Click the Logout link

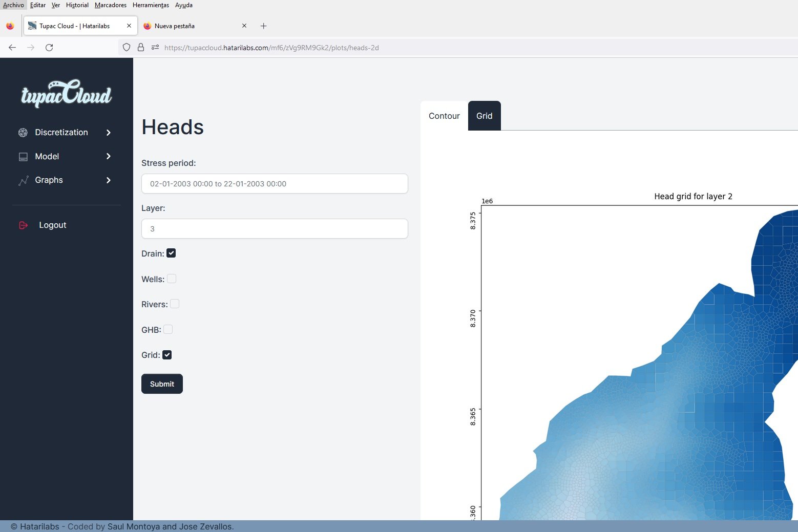click(x=53, y=225)
